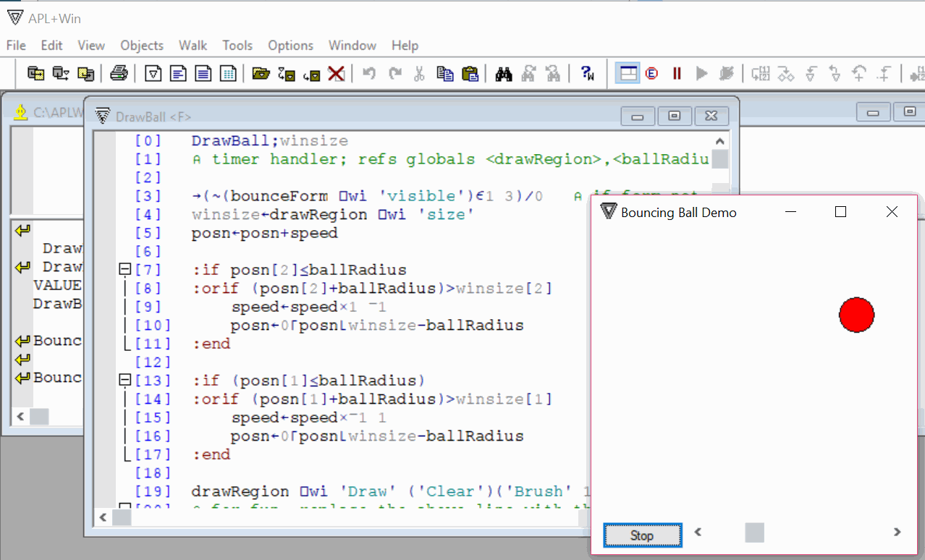
Task: Toggle the highlighted split-window view icon
Action: (627, 73)
